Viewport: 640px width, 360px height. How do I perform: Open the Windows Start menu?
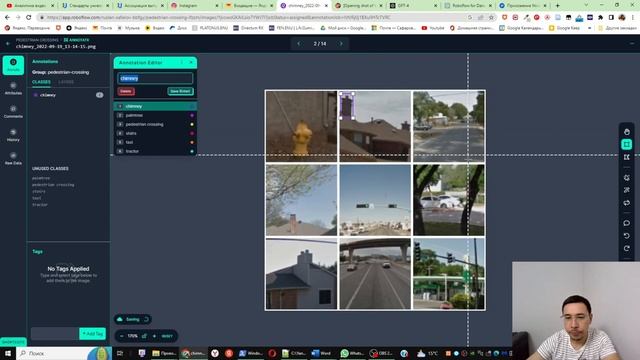click(8, 353)
